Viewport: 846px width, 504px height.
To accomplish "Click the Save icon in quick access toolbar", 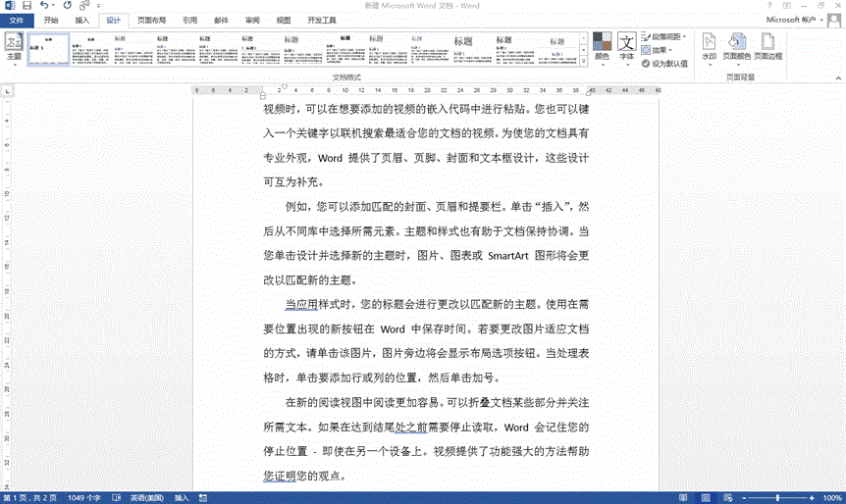I will click(26, 6).
